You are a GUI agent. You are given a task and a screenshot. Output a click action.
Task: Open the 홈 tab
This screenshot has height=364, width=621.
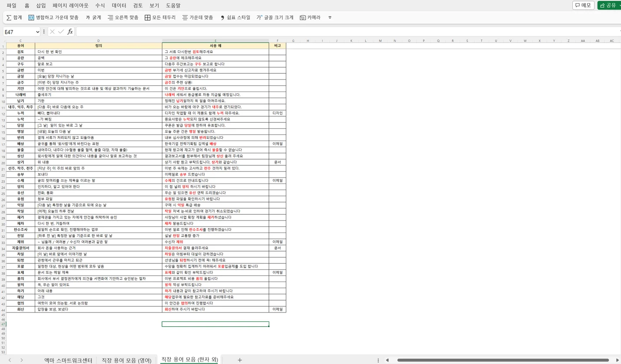click(27, 6)
